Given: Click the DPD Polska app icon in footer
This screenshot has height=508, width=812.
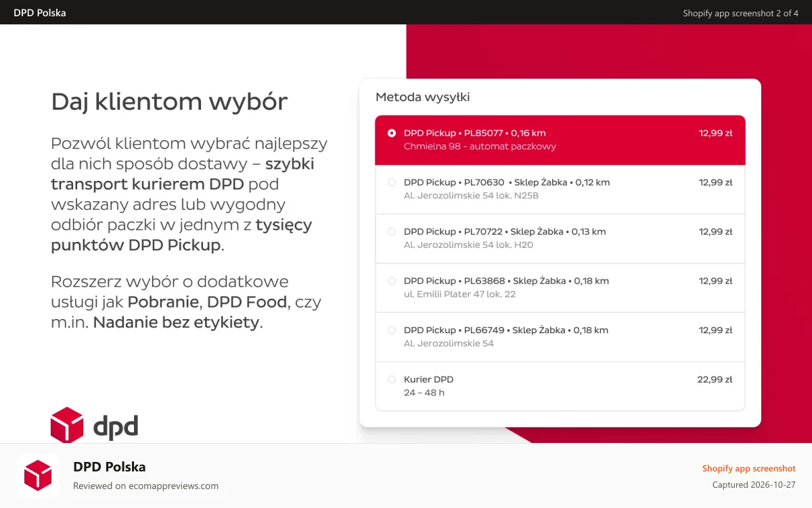Looking at the screenshot, I should click(x=38, y=475).
